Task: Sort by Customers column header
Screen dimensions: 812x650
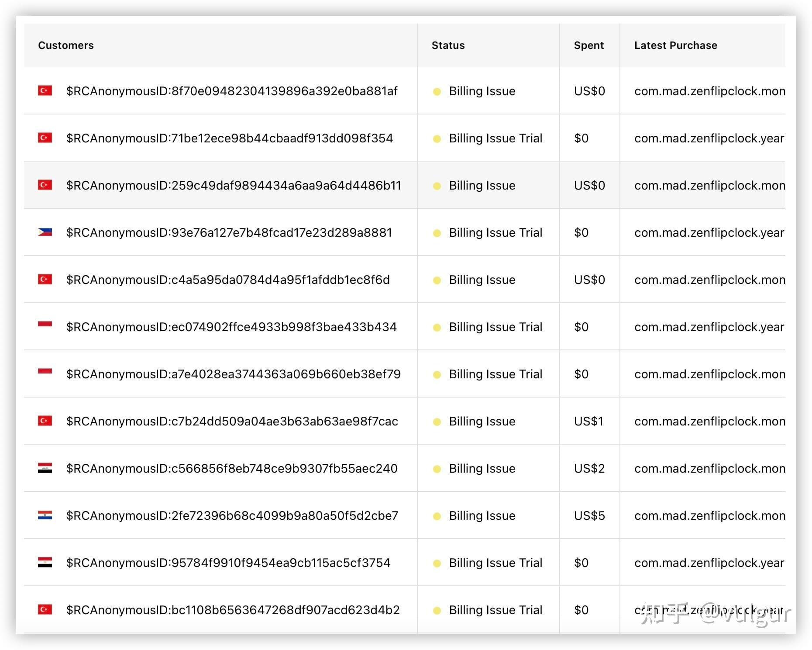Action: [66, 45]
